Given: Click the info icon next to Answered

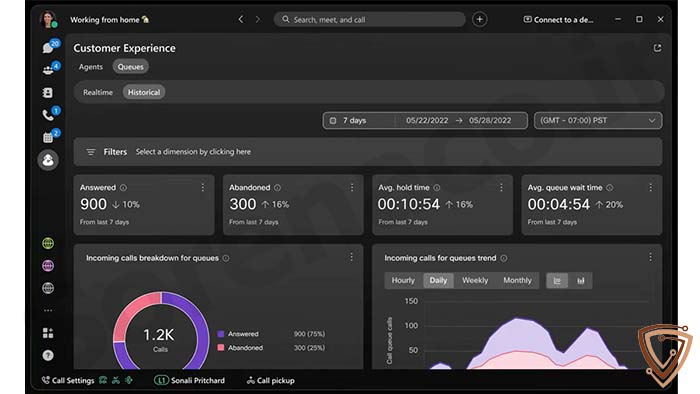Looking at the screenshot, I should click(123, 188).
